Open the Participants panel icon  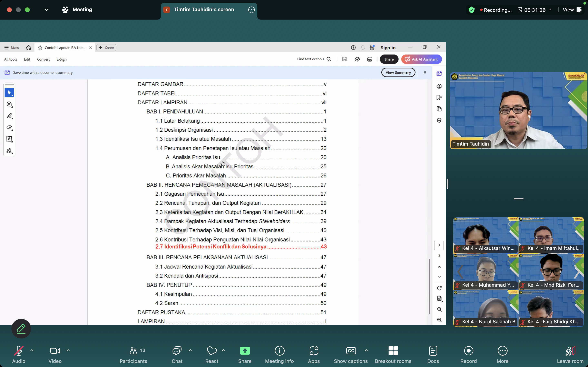(x=133, y=351)
